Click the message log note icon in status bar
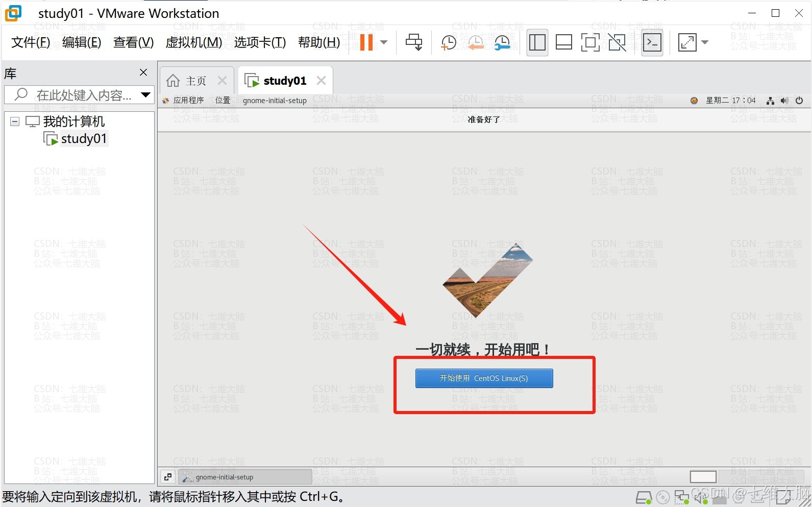Viewport: 812px width, 507px height. click(x=782, y=497)
